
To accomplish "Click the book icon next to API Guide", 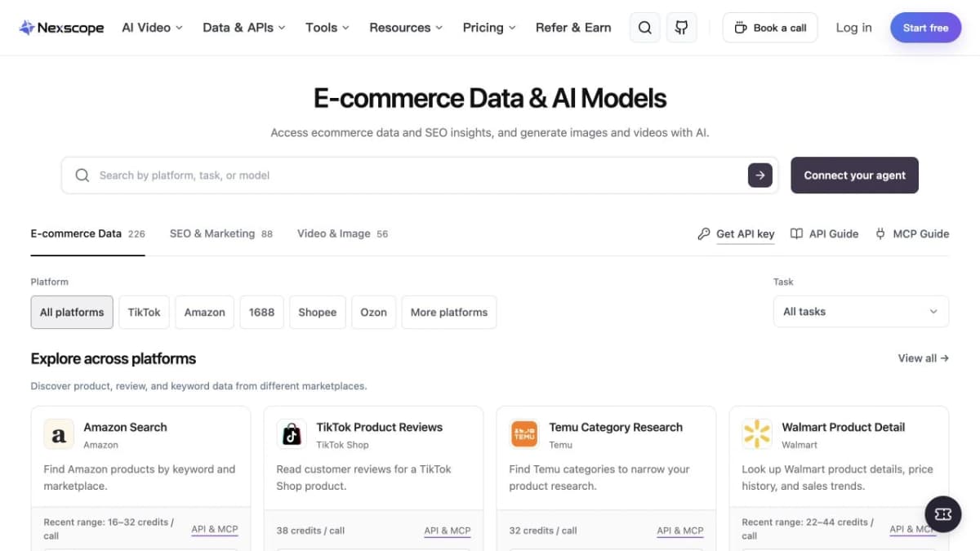I will [x=796, y=233].
